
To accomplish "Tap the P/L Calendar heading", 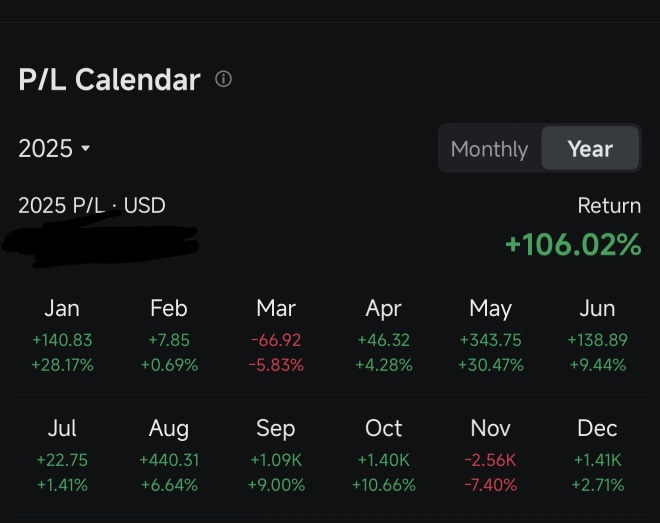I will [109, 79].
